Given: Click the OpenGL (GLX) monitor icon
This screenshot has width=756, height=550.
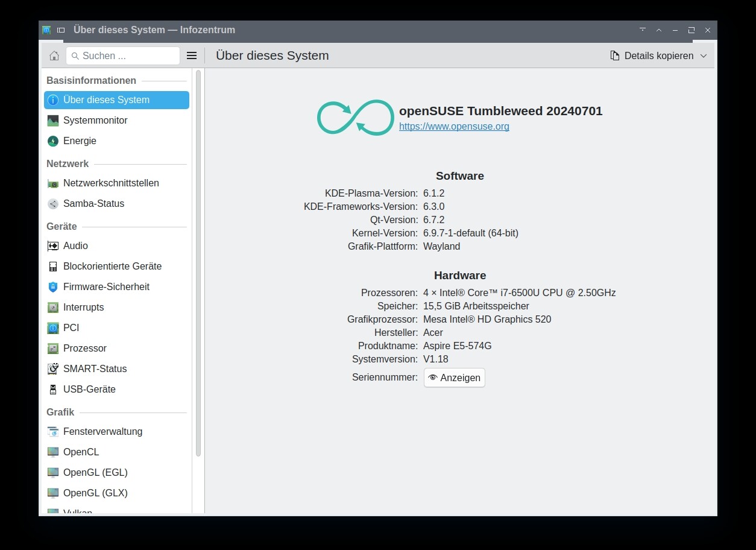Looking at the screenshot, I should (x=53, y=493).
